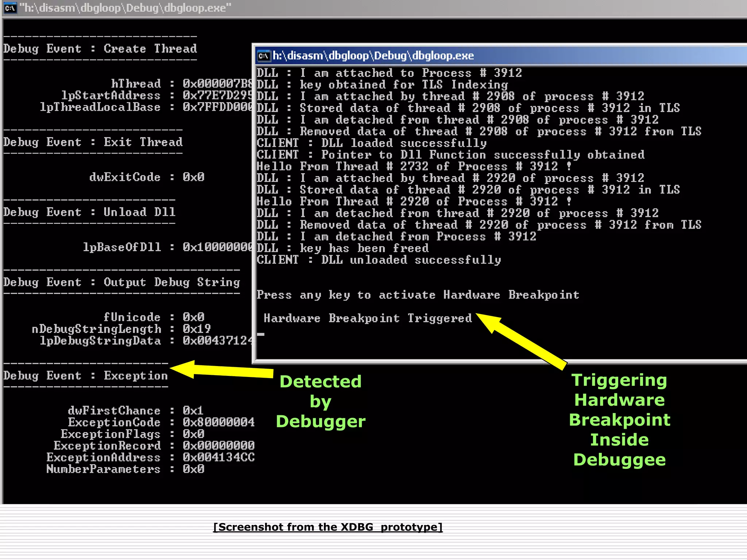
Task: Click 'dwFirstChance : 0x1'
Action: click(136, 411)
